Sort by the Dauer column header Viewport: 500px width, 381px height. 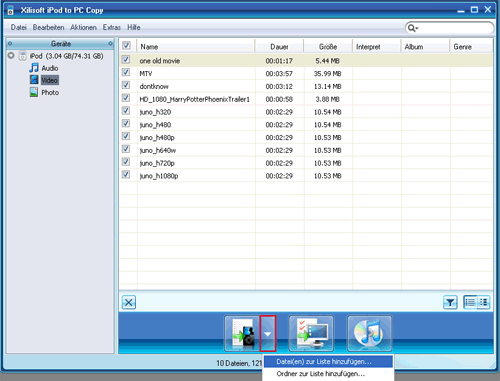[x=279, y=47]
